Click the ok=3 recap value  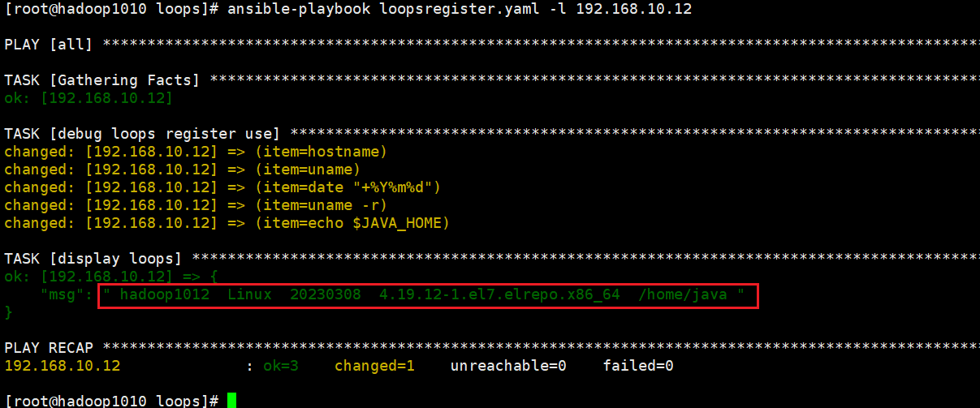(x=281, y=366)
